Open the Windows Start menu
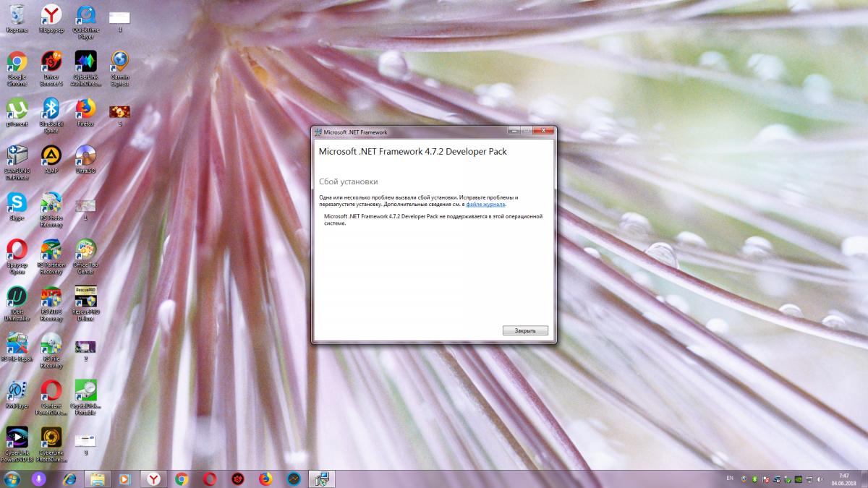This screenshot has width=868, height=488. (12, 479)
